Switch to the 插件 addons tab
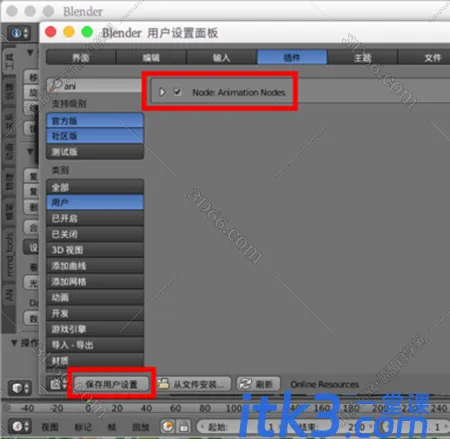Screen dimensions: 450x439 292,57
